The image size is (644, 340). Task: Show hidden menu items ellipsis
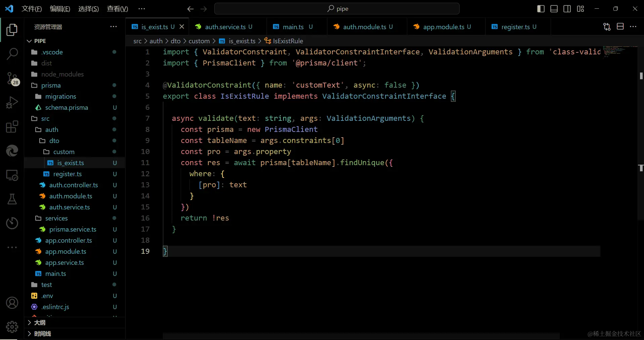pyautogui.click(x=142, y=9)
